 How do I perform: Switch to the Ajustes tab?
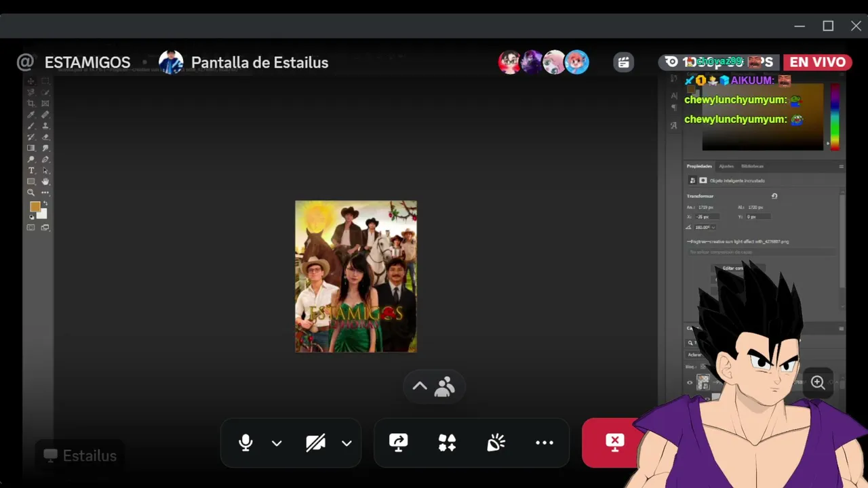coord(726,166)
